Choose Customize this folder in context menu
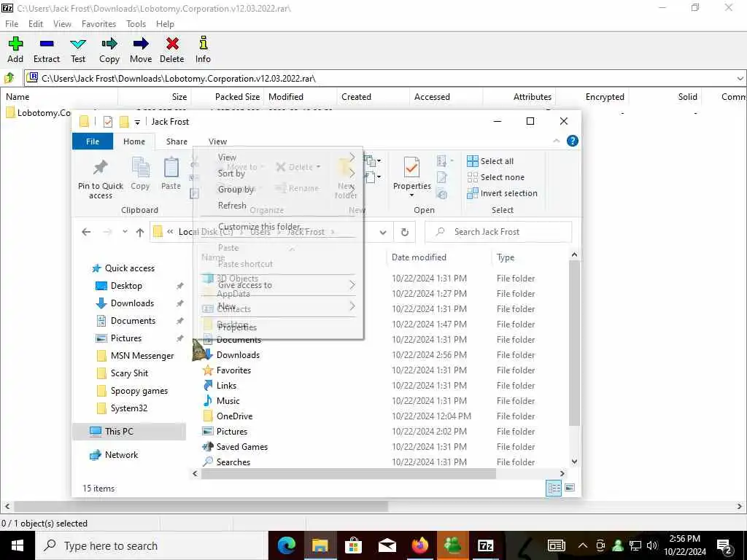Viewport: 747px width, 560px height. coord(278,226)
